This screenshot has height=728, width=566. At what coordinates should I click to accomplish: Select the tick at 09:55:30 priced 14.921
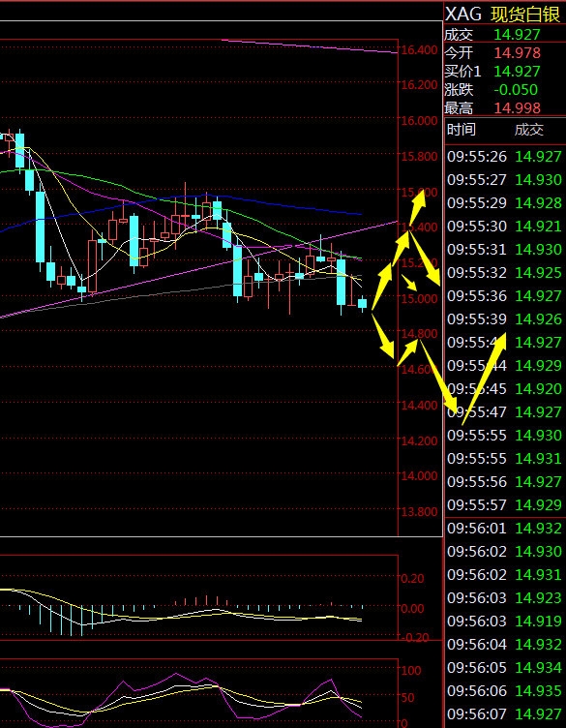click(x=505, y=227)
